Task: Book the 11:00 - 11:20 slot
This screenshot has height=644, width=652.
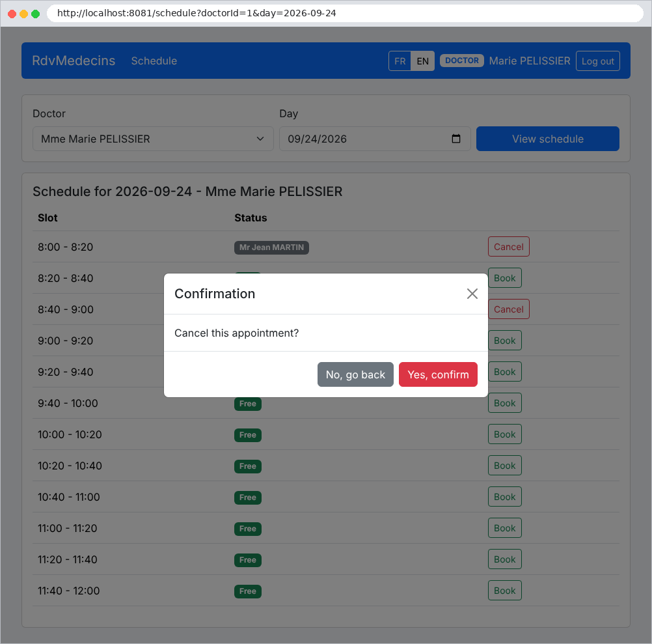Action: (504, 527)
